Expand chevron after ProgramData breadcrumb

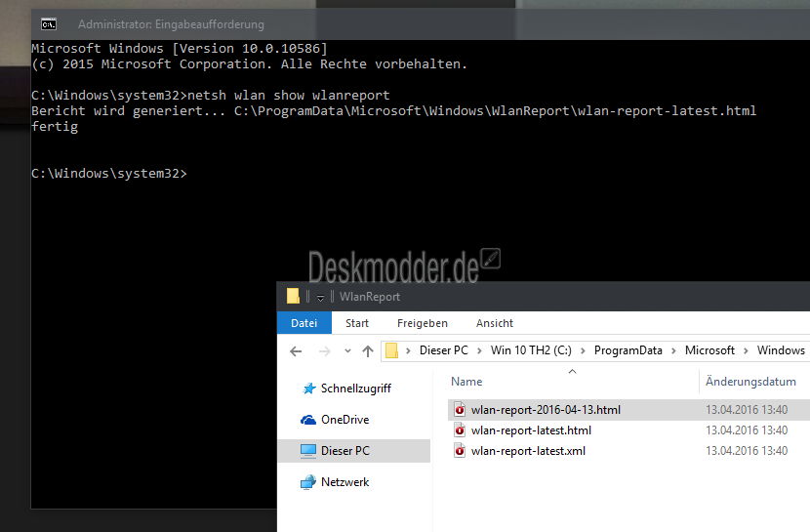tap(673, 351)
